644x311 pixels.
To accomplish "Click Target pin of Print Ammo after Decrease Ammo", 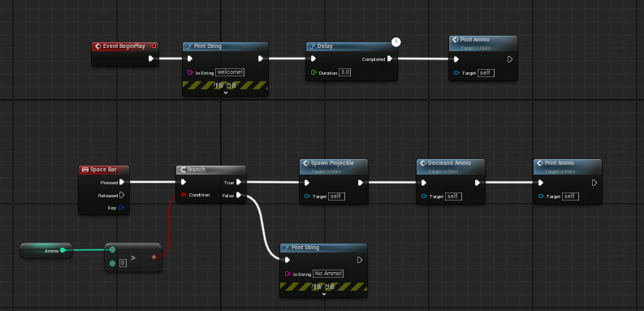I will coord(541,197).
